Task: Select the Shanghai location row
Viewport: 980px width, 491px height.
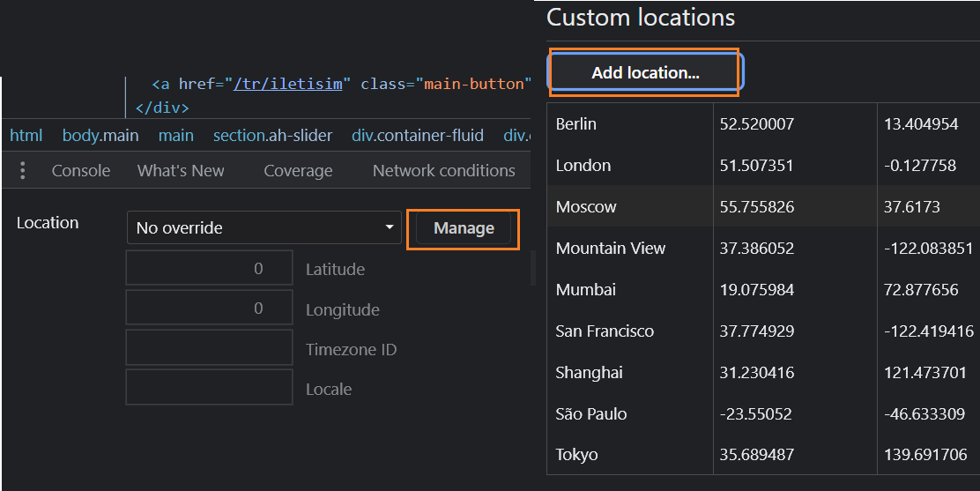Action: click(x=763, y=372)
